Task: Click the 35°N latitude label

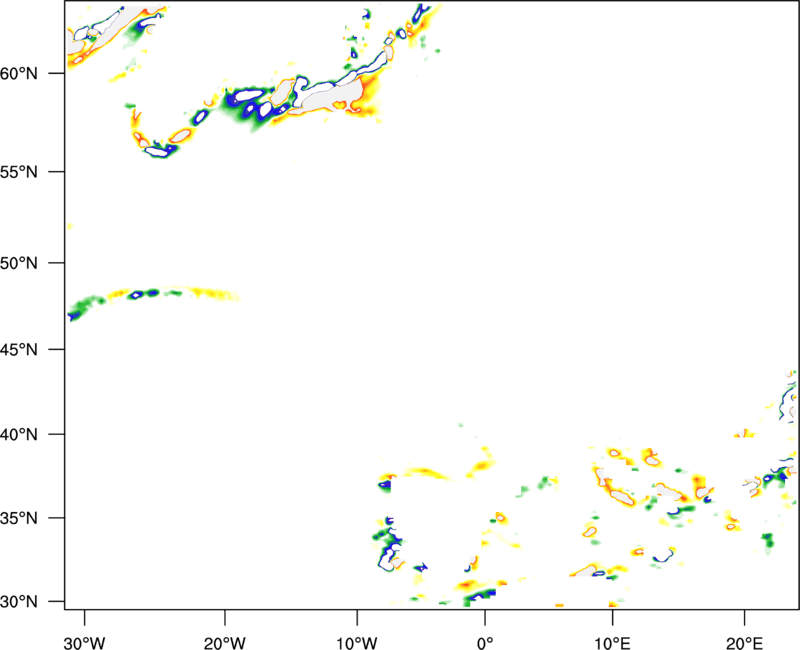Action: click(19, 518)
